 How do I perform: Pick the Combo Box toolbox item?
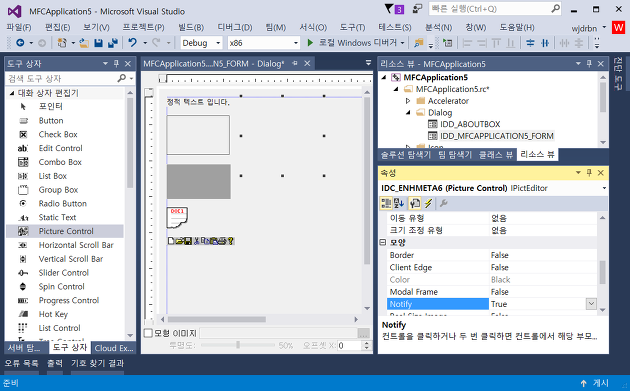pyautogui.click(x=60, y=162)
